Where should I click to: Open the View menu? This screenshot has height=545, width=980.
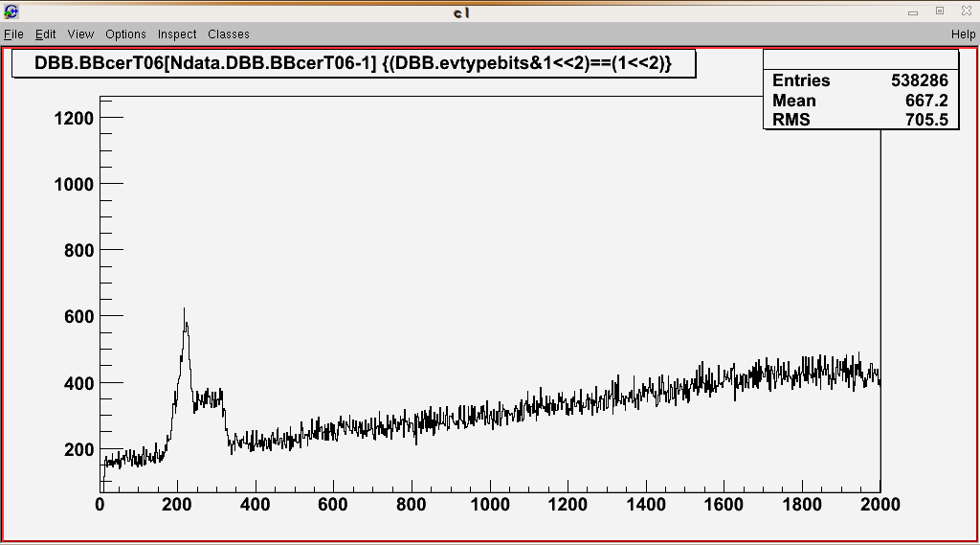80,34
